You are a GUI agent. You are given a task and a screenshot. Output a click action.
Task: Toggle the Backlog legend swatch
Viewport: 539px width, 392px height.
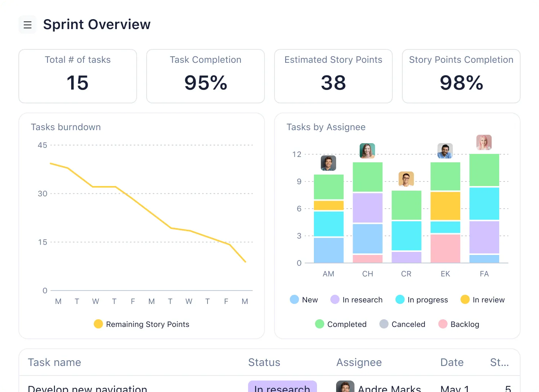coord(443,324)
